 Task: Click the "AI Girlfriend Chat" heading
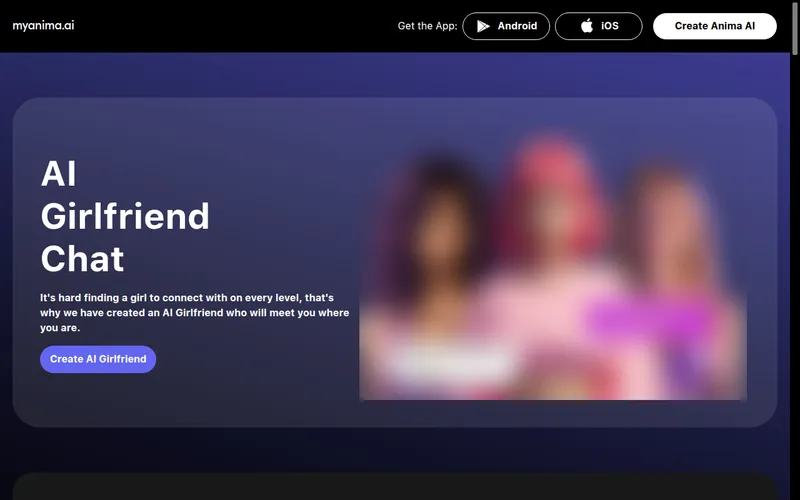click(125, 216)
